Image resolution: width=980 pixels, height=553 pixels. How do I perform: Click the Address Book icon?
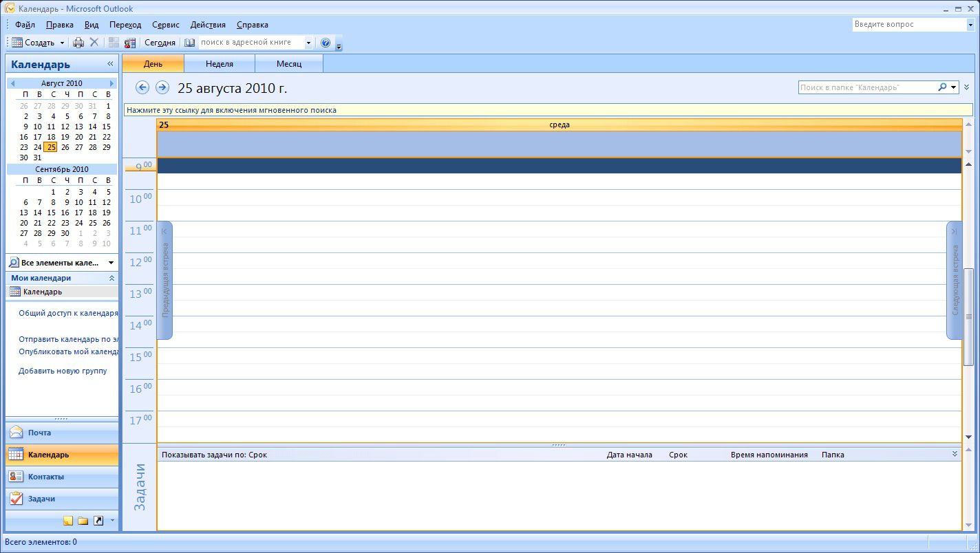[190, 43]
